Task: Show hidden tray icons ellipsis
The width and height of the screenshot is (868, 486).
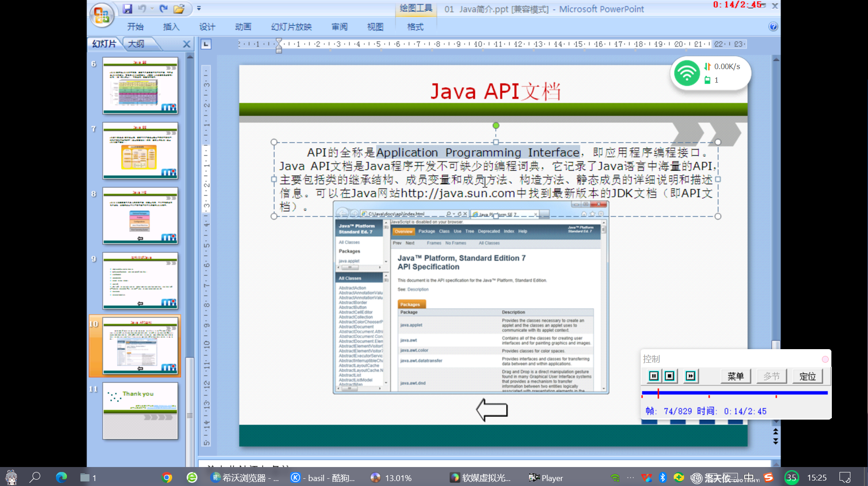Action: coord(630,477)
